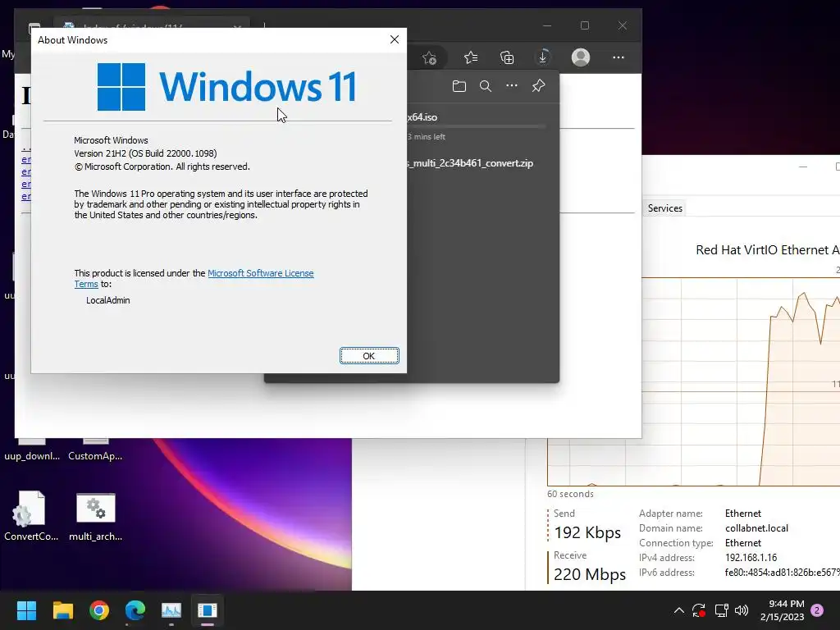Screen dimensions: 840x630
Task: Open Edge Favorites list icon
Action: click(x=471, y=57)
